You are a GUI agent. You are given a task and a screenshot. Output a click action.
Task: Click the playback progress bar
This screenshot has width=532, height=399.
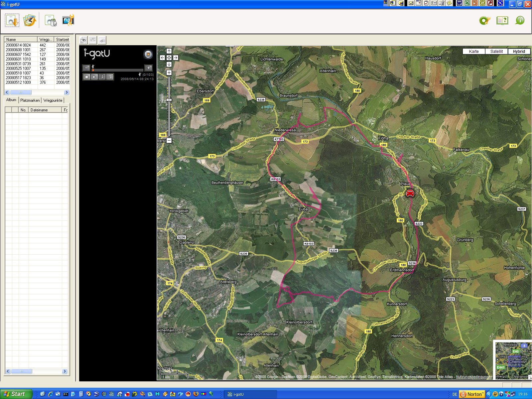tap(117, 70)
